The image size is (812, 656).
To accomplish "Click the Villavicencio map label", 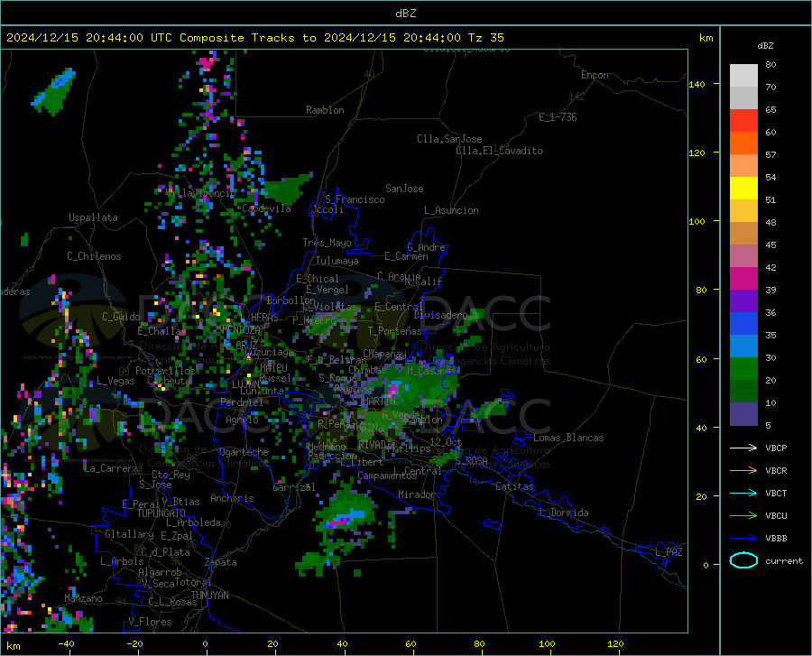I will 201,193.
